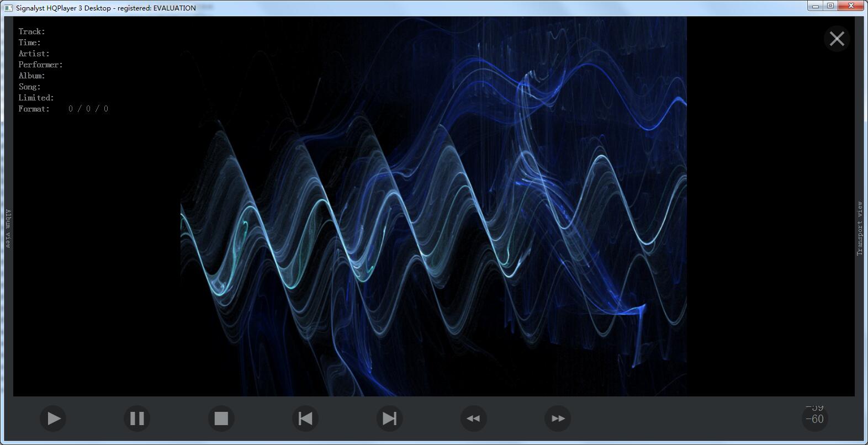
Task: Click the Time info label
Action: click(30, 43)
